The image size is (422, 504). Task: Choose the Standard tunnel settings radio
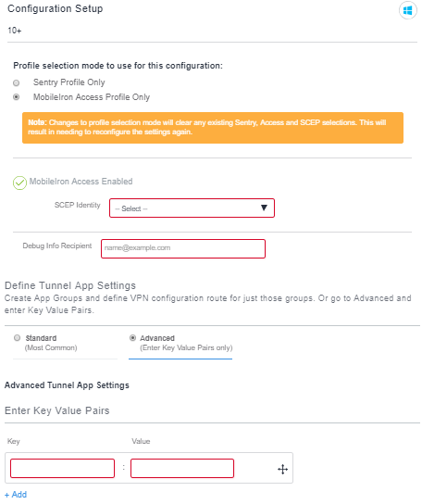click(x=17, y=338)
